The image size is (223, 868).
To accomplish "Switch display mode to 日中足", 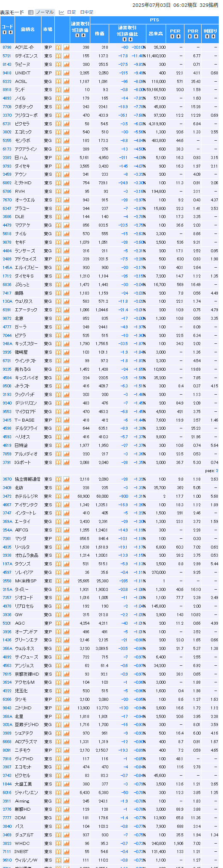I will click(86, 12).
